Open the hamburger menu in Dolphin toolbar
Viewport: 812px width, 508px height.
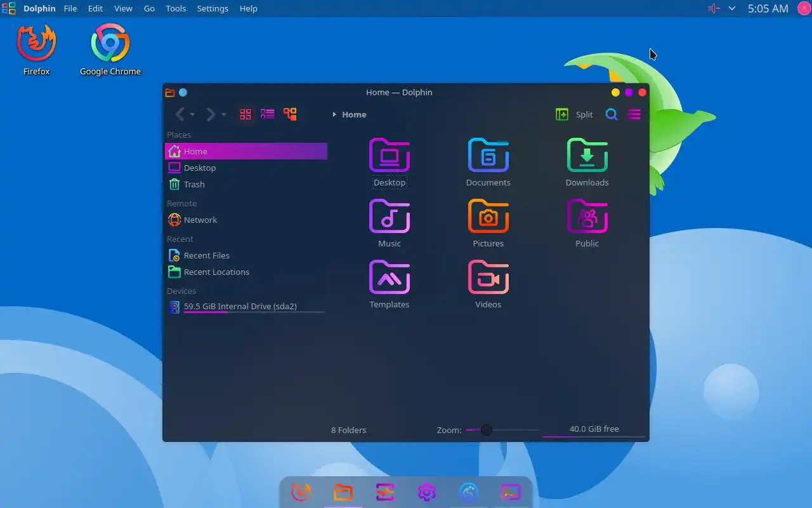(634, 114)
